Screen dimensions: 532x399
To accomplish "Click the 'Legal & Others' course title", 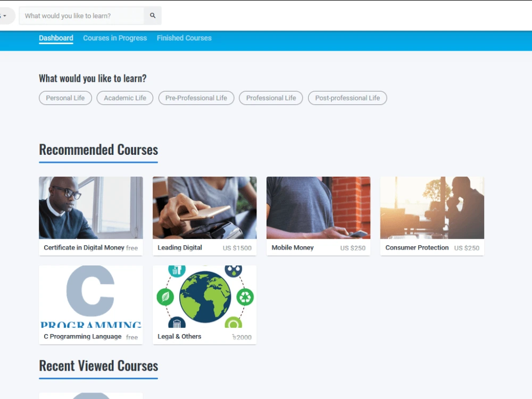I will (x=179, y=337).
